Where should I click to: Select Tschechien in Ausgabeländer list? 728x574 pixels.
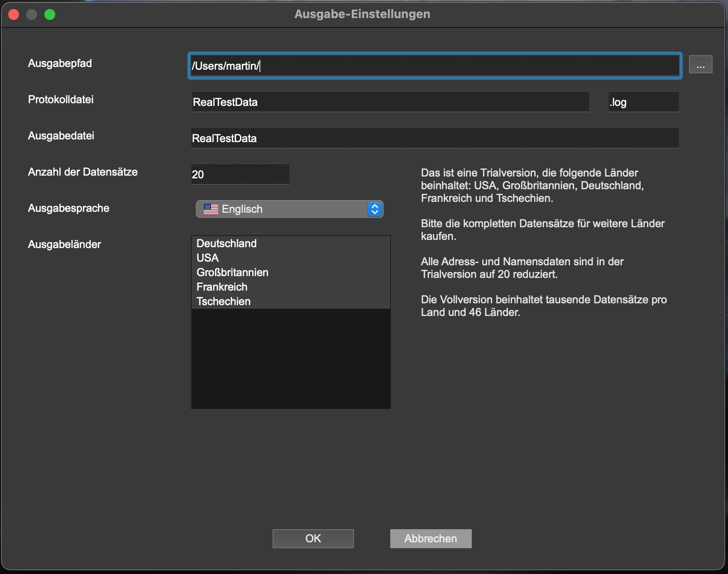(x=291, y=301)
